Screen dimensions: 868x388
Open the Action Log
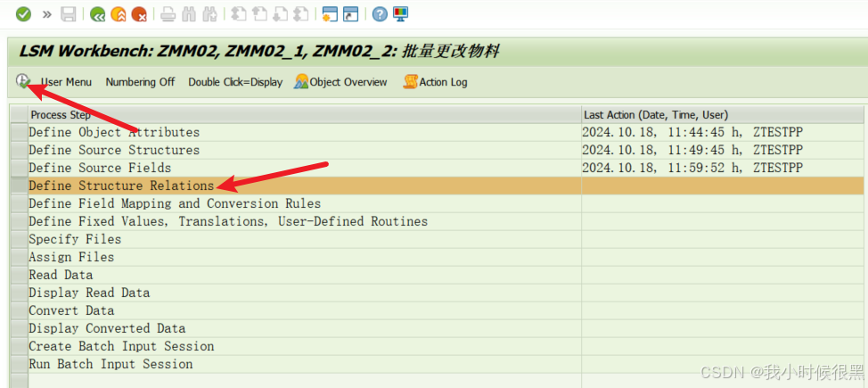pyautogui.click(x=436, y=82)
